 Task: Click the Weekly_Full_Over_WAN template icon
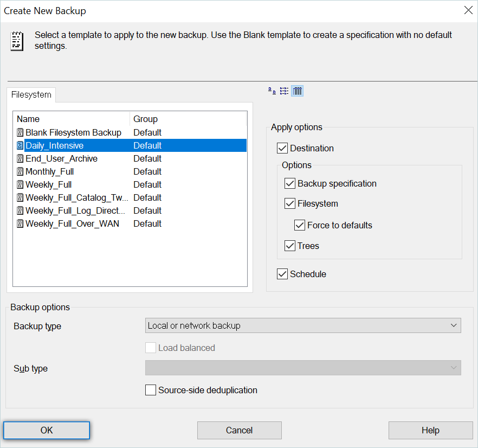pyautogui.click(x=20, y=223)
